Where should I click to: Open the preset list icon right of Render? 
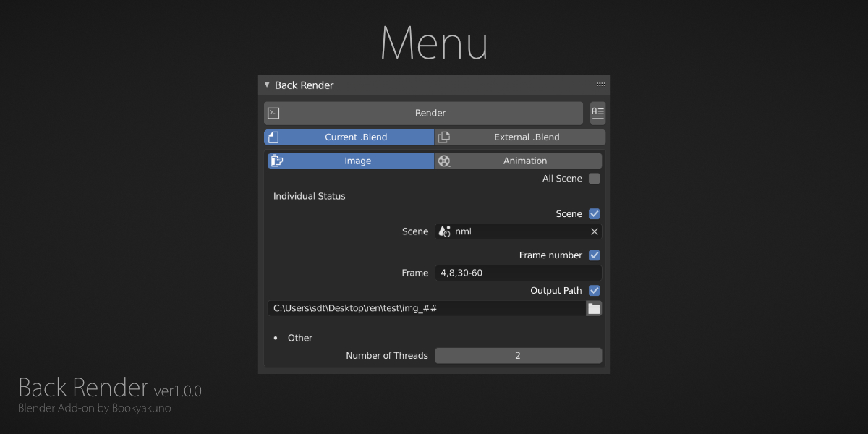597,113
